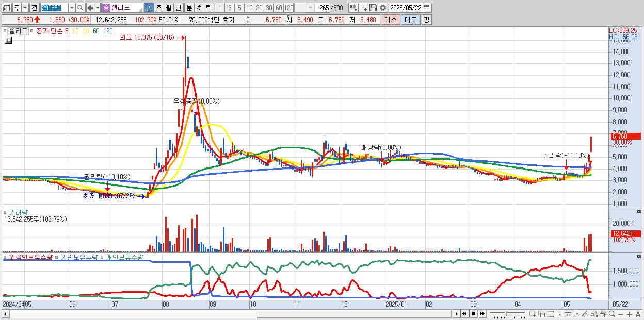Close the holdings panel with its corner button

point(639,256)
